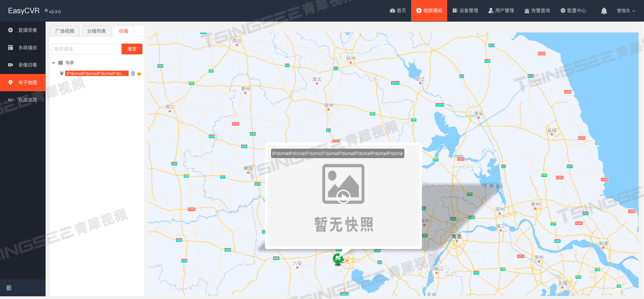Image resolution: width=644 pixels, height=299 pixels.
Task: Open 轨迹追踪 track tracing
Action: tap(23, 100)
